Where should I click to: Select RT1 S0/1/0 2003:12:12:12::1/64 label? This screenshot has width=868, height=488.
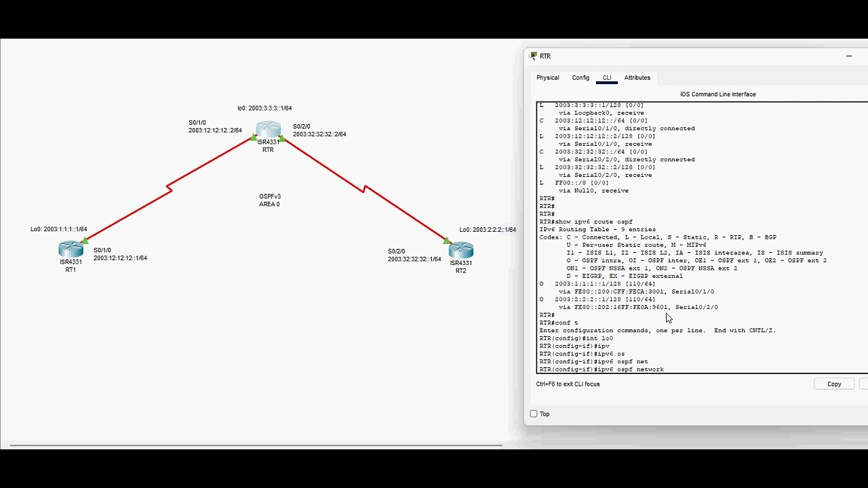click(x=120, y=254)
